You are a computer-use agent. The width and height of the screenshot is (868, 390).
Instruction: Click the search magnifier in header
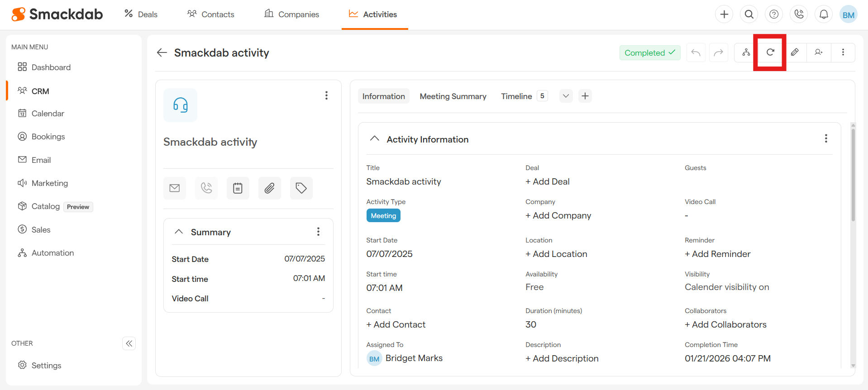[x=749, y=14]
